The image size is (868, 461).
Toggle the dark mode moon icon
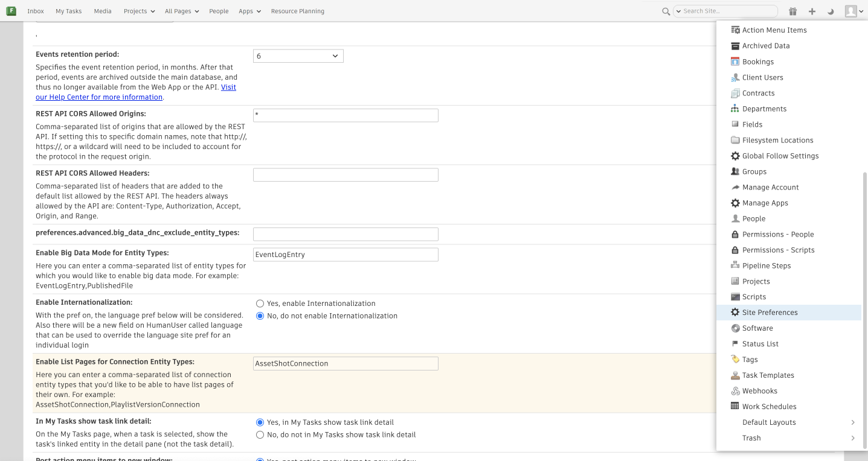point(831,11)
